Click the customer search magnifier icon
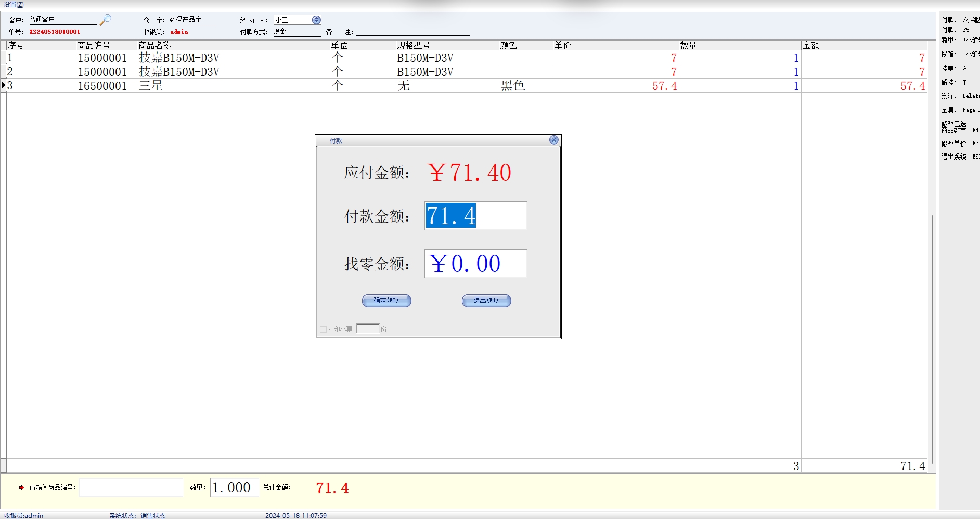Viewport: 980px width, 519px height. 106,20
